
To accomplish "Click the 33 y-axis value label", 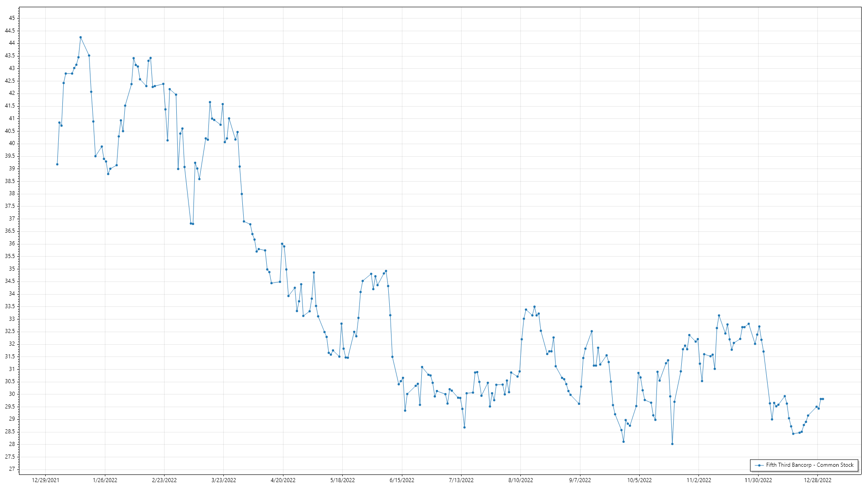I will (12, 319).
